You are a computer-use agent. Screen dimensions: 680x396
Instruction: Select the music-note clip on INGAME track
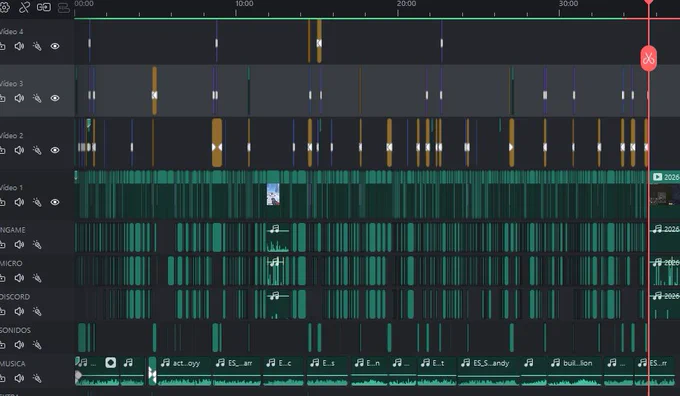pyautogui.click(x=278, y=238)
